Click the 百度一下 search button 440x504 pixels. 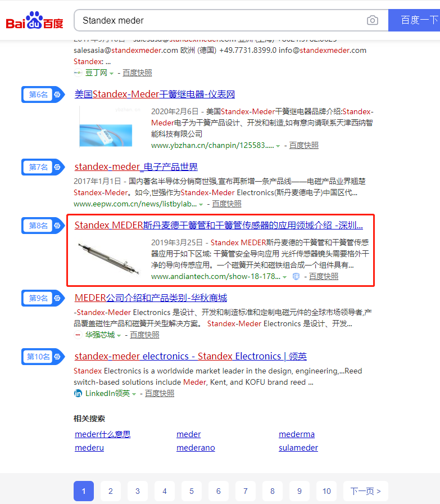tap(414, 20)
